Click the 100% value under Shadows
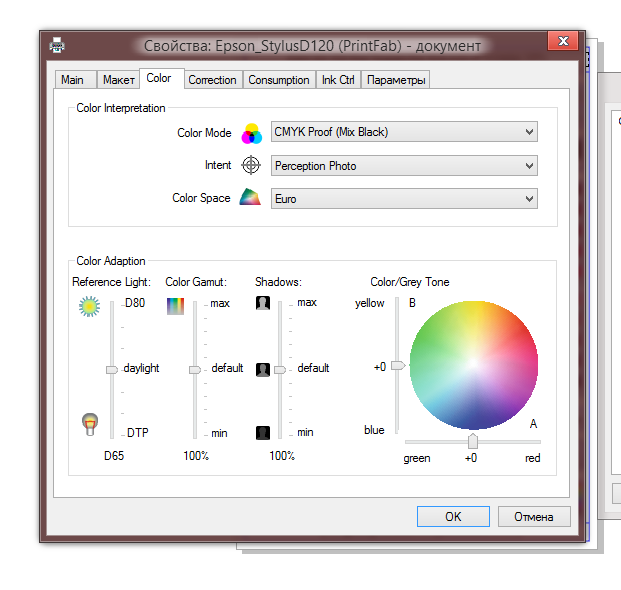Image resolution: width=621 pixels, height=590 pixels. 282,456
